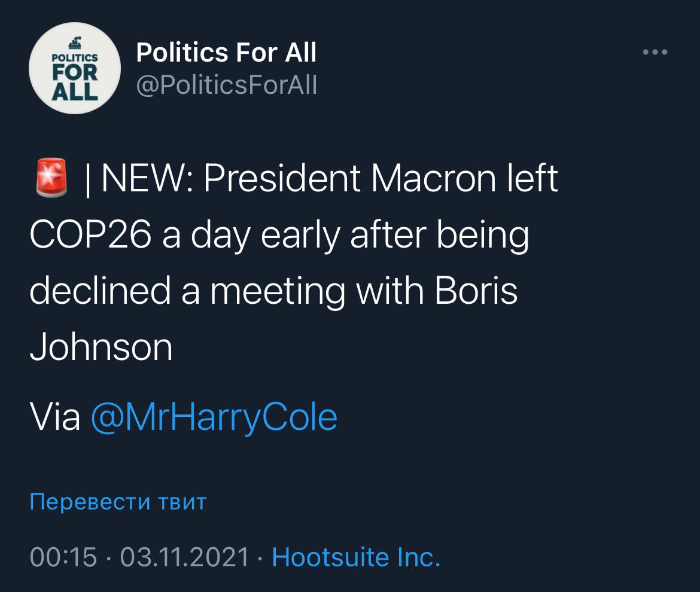
Task: Click the word Johnson in the tweet
Action: pyautogui.click(x=101, y=347)
